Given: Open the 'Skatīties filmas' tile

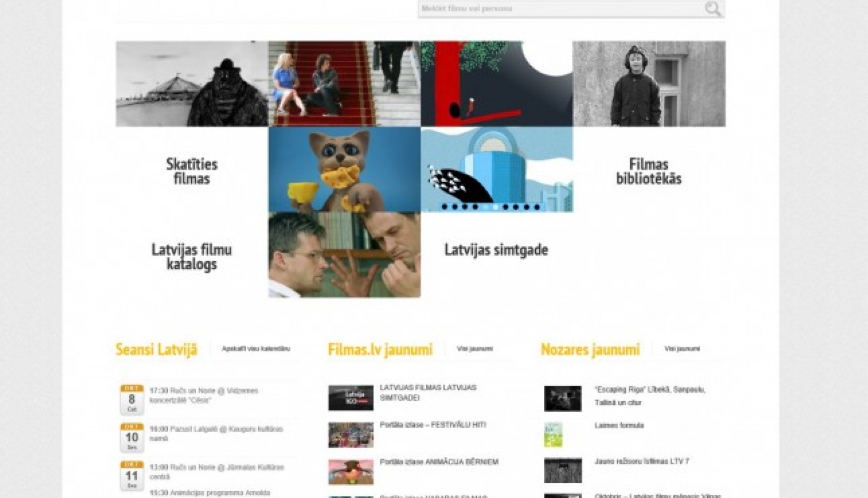Looking at the screenshot, I should (192, 171).
